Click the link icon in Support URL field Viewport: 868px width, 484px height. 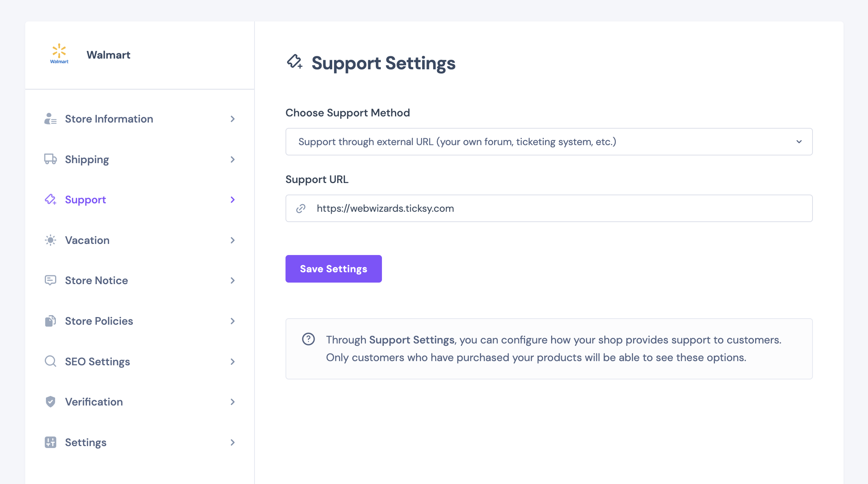pyautogui.click(x=301, y=208)
